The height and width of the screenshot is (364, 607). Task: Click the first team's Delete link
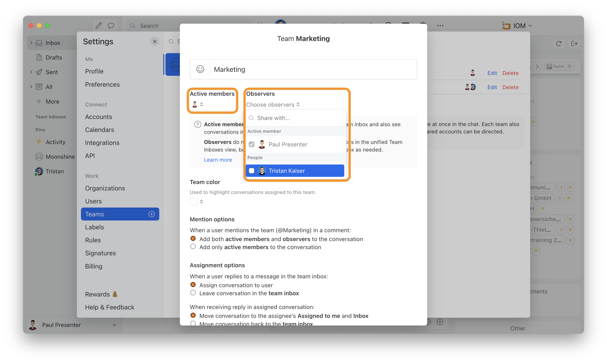510,73
